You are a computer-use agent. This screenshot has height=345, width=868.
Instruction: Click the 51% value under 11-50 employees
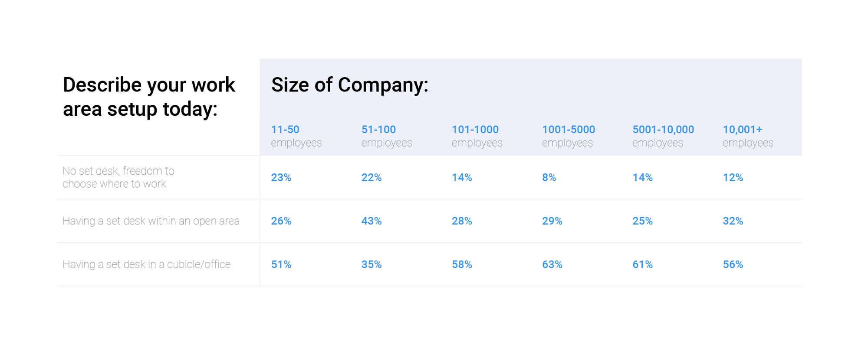(x=281, y=264)
